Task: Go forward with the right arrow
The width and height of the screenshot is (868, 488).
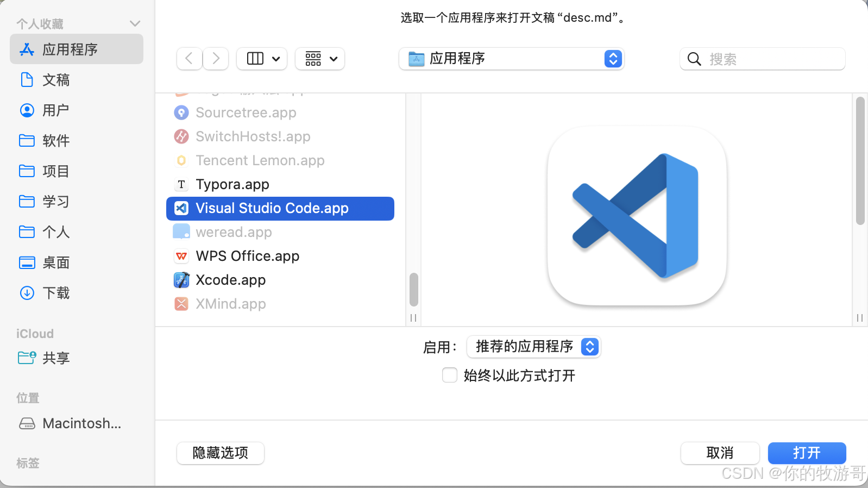Action: [x=216, y=58]
